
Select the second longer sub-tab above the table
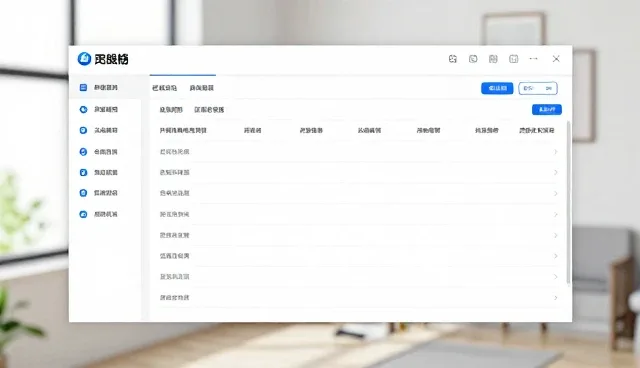pyautogui.click(x=209, y=110)
